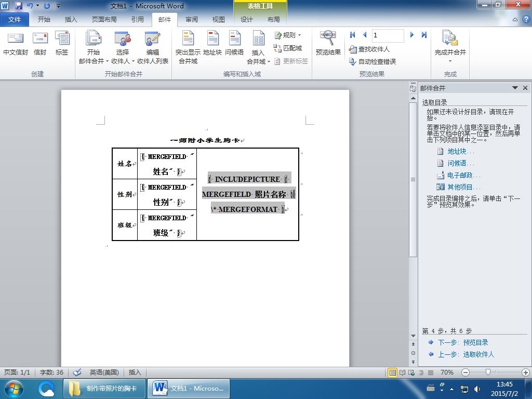The height and width of the screenshot is (399, 532).
Task: Click the 70% zoom level
Action: [x=447, y=372]
